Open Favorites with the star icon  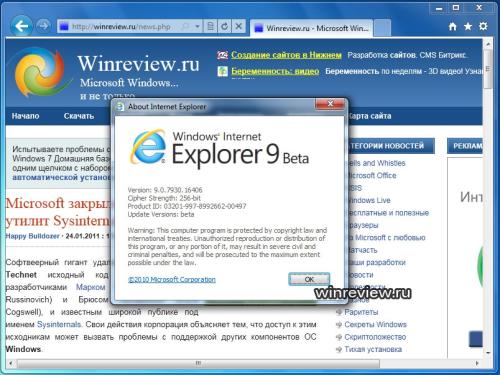pos(468,26)
